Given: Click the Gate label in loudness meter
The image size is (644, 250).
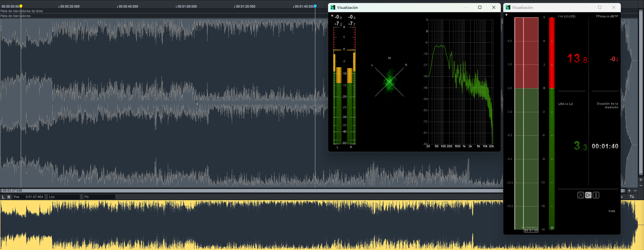Looking at the screenshot, I should [x=612, y=211].
